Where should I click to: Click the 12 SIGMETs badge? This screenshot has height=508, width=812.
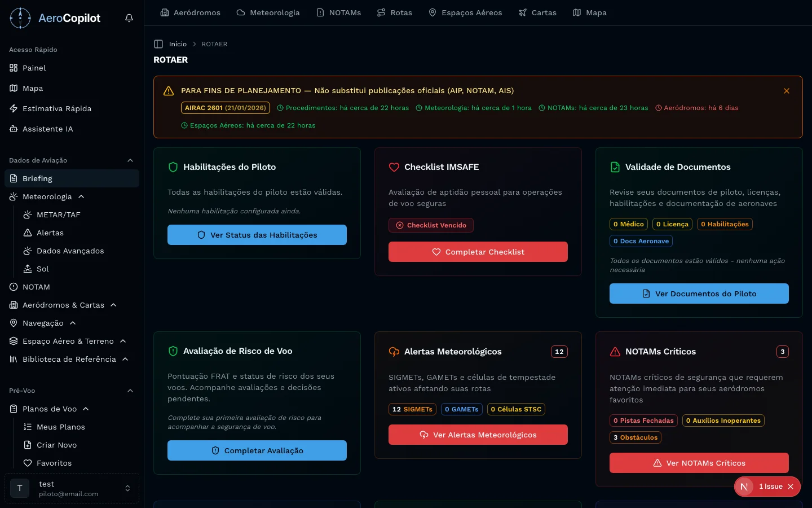(x=412, y=409)
